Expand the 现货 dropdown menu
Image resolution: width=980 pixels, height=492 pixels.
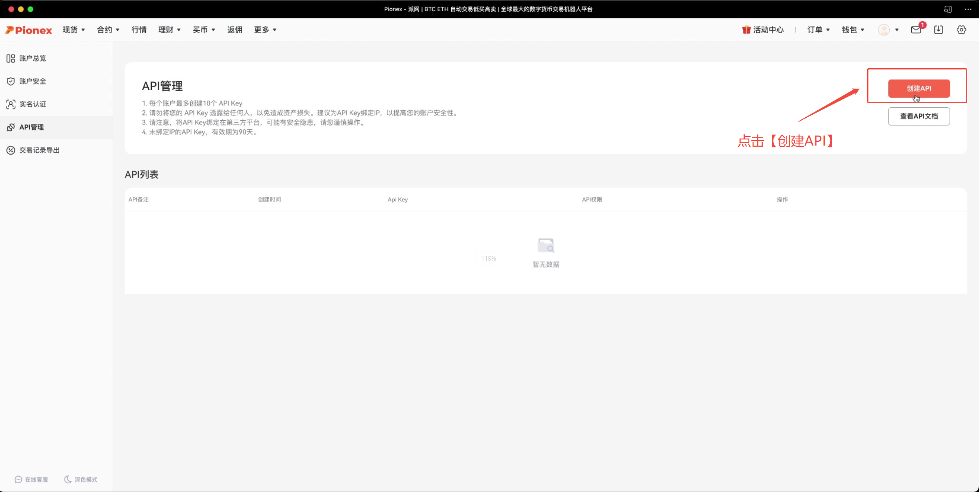pyautogui.click(x=73, y=30)
